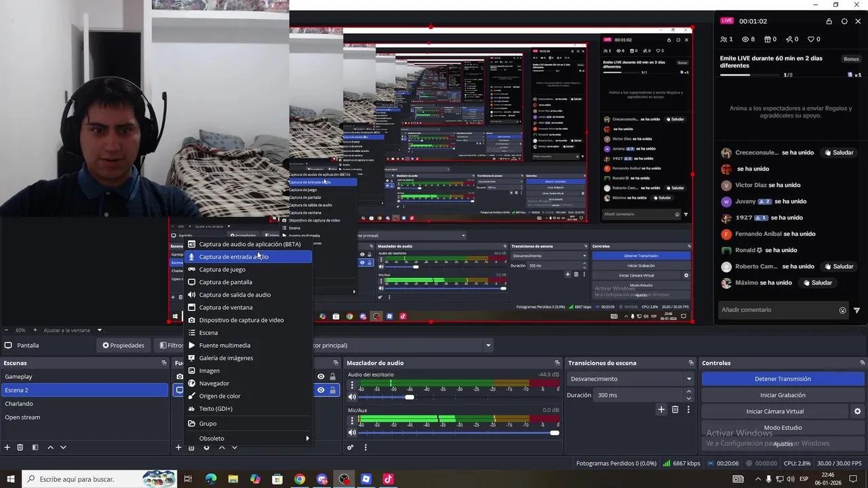Screen dimensions: 868x488
Task: Open virtual camera settings gear
Action: 857,411
